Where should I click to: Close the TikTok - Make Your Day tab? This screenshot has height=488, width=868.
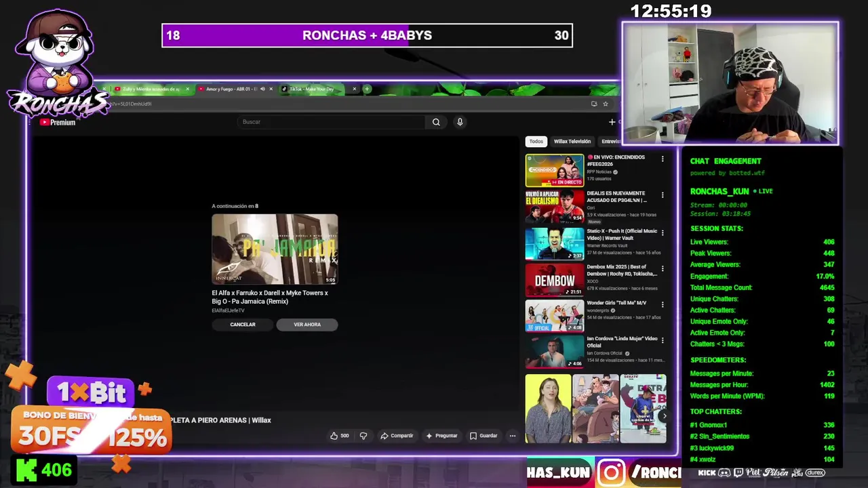click(x=354, y=89)
